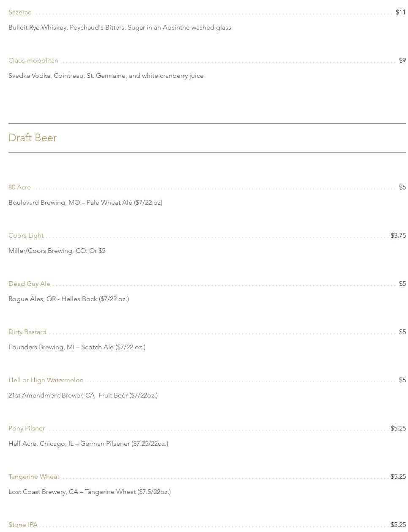
Task: Click the $3.75 Coors Light price
Action: (398, 236)
